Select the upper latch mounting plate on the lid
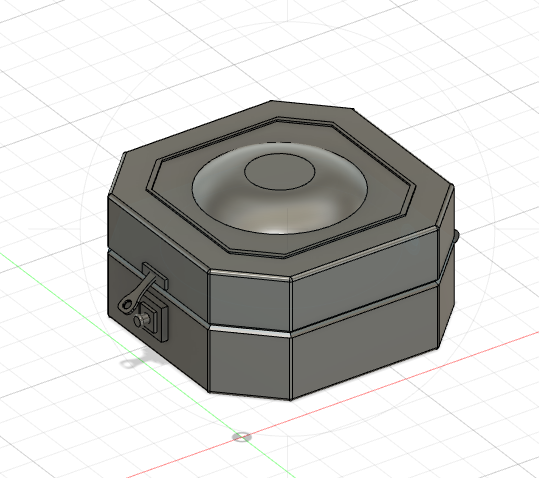Screen dimensions: 539x478 click(155, 276)
